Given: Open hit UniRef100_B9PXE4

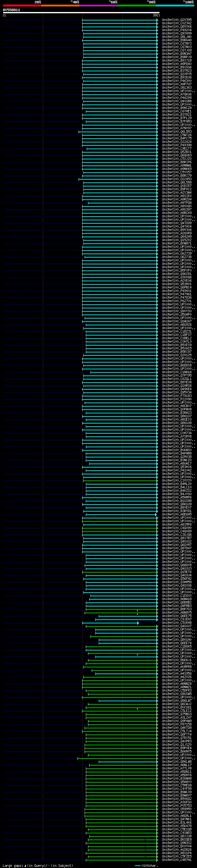Looking at the screenshot, I should click(176, 748).
